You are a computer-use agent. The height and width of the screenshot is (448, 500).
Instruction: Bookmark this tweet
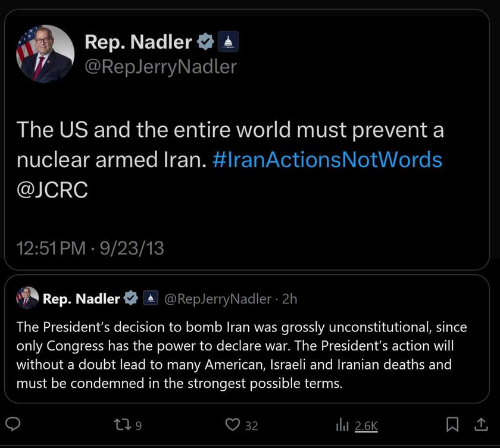452,425
